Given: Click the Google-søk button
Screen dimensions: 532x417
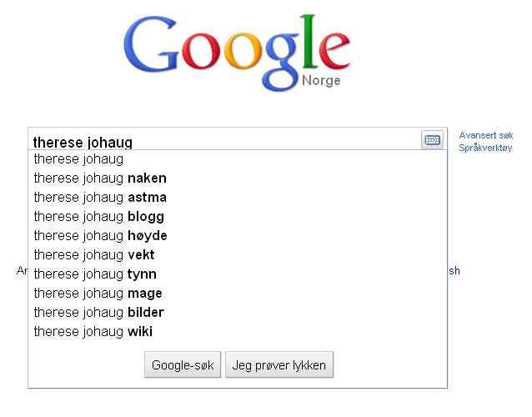Looking at the screenshot, I should (x=183, y=364).
